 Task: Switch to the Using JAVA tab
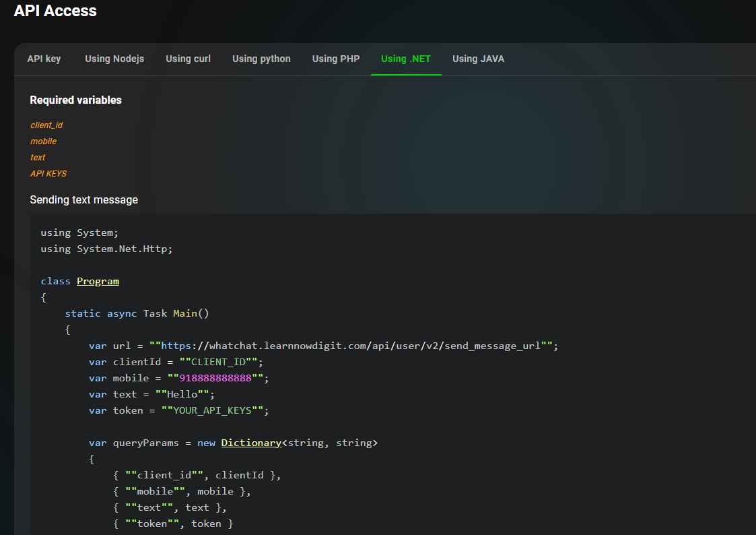point(478,59)
